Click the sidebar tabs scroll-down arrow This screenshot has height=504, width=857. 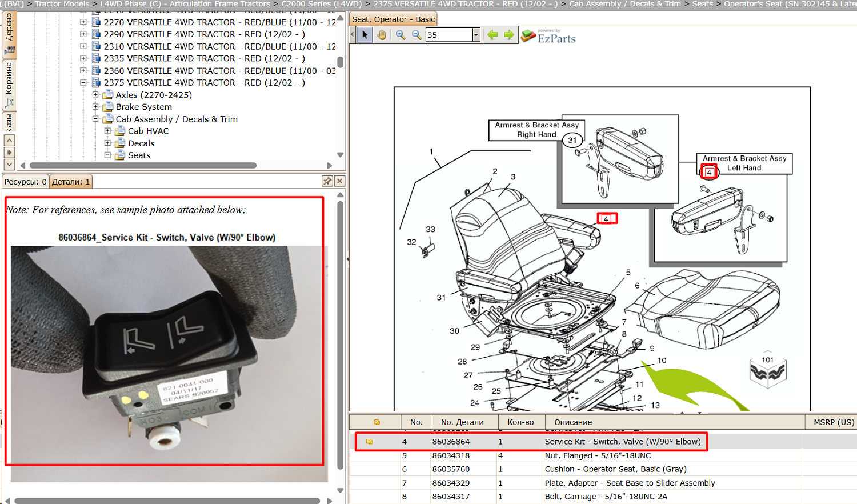coord(9,165)
